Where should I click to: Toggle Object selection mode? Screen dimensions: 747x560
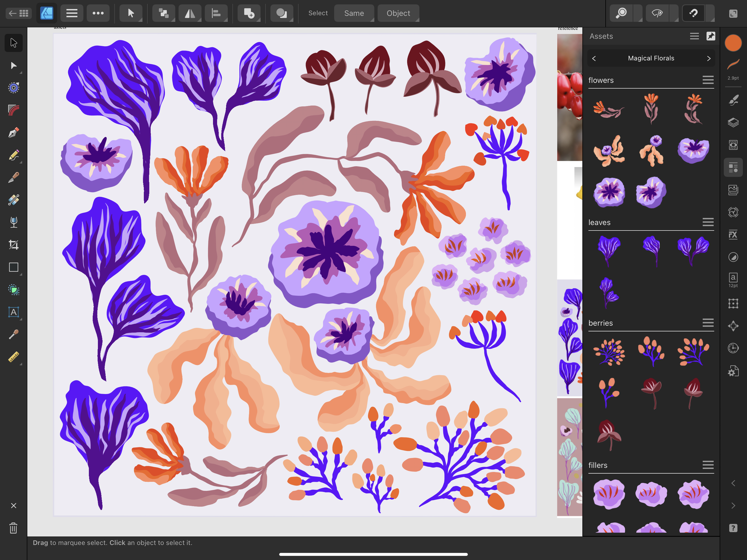coord(398,13)
